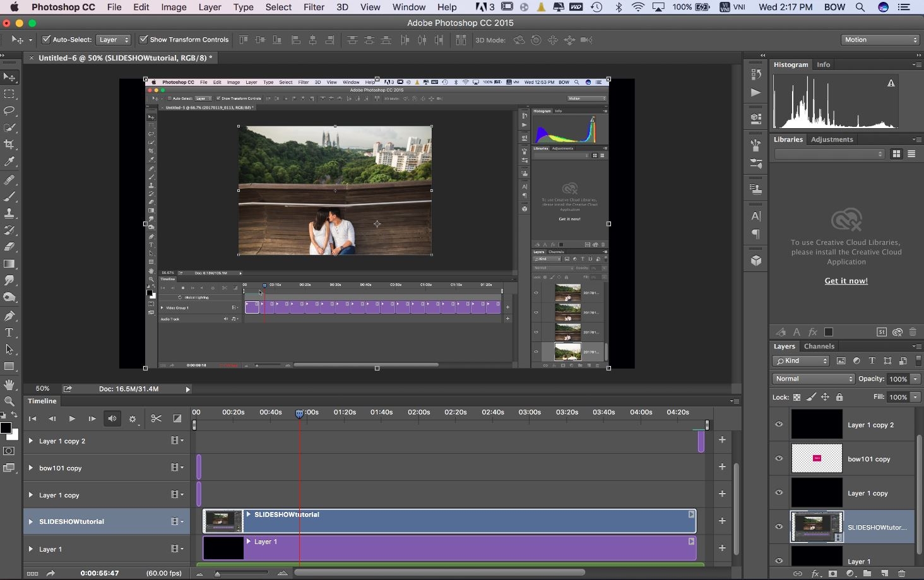Select the Pen tool
Image resolution: width=924 pixels, height=580 pixels.
tap(9, 316)
